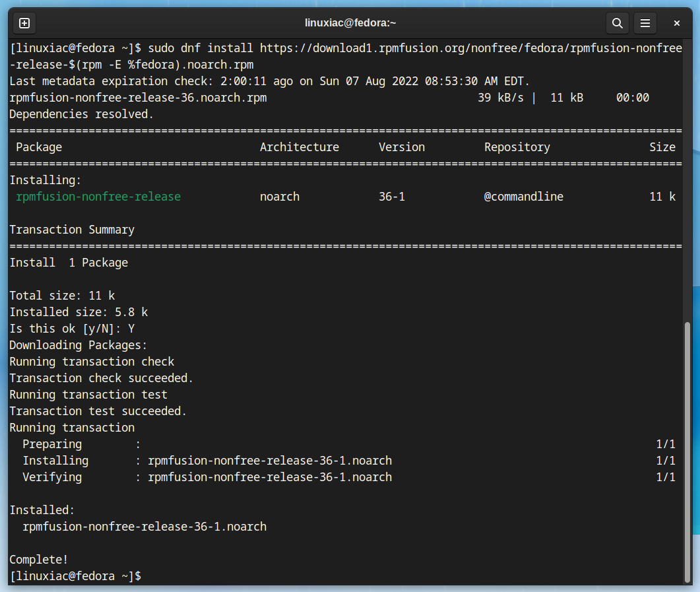Click the 'noarch' architecture value
Screen dimensions: 700x592
280,197
